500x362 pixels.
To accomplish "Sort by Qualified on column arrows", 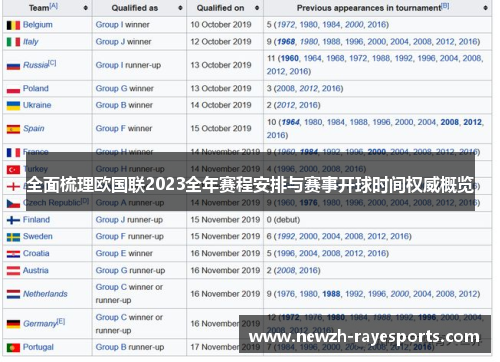I will [257, 8].
